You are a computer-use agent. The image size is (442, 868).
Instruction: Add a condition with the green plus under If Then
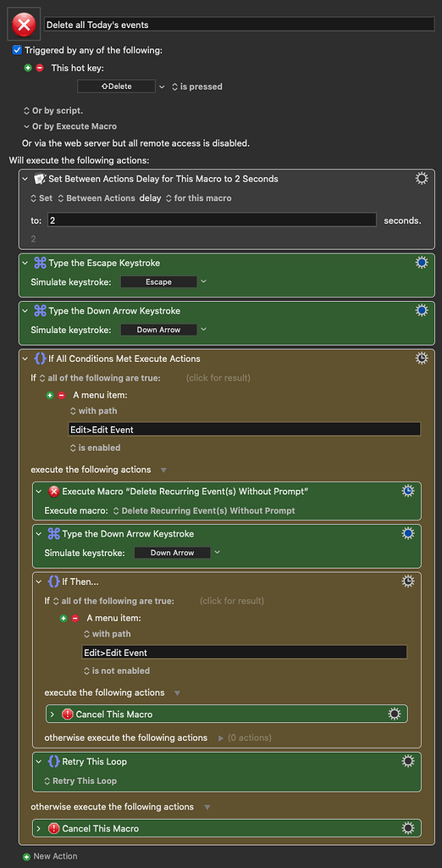[64, 618]
